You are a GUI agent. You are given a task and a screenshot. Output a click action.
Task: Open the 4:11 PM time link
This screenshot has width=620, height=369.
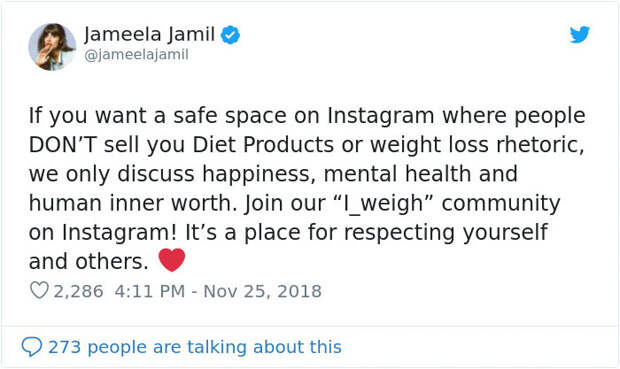pos(150,291)
